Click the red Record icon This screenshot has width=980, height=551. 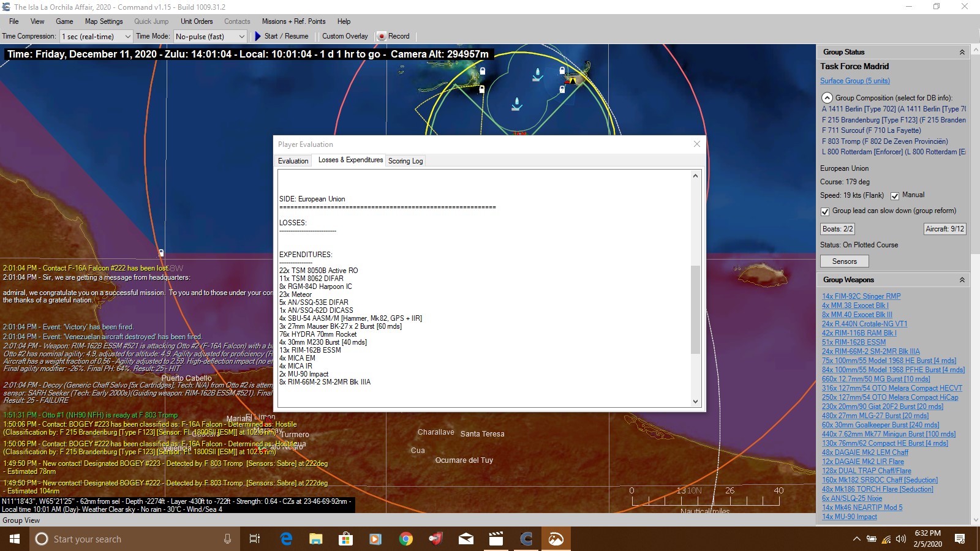pyautogui.click(x=382, y=36)
